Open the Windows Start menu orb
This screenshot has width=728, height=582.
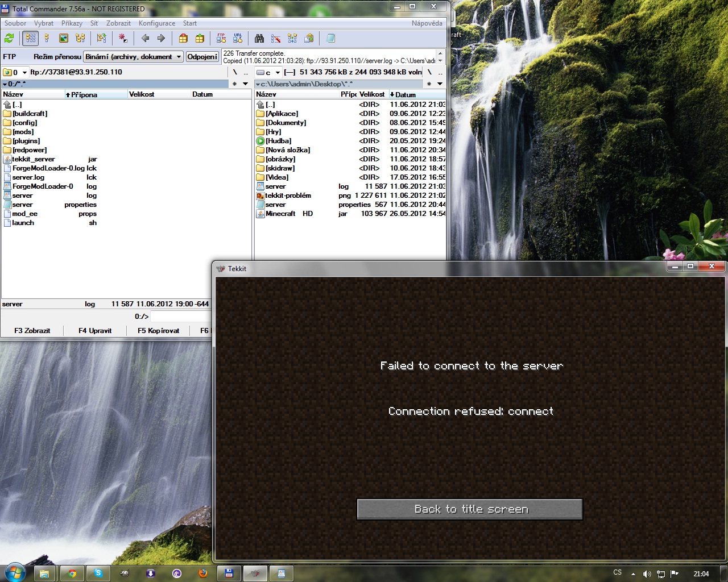click(14, 573)
